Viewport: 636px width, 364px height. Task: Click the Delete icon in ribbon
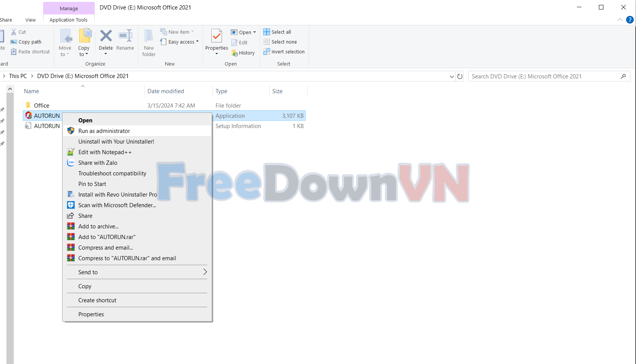coord(106,36)
